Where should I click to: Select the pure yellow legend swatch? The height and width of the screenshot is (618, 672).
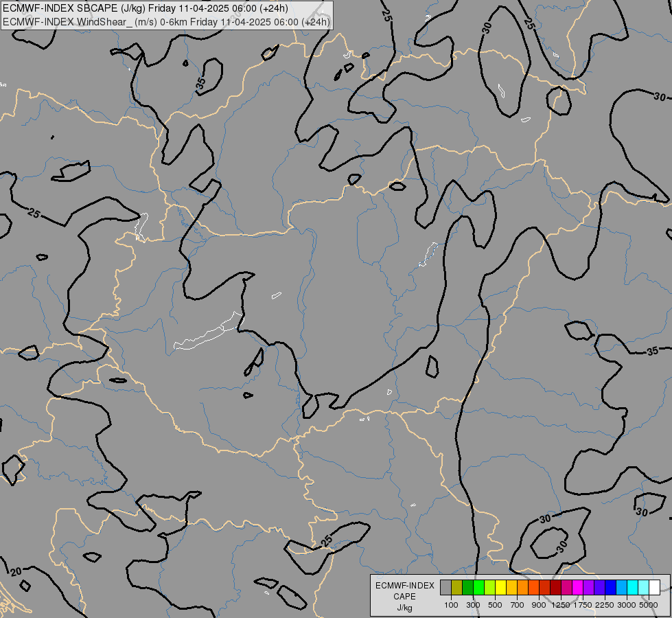(500, 587)
